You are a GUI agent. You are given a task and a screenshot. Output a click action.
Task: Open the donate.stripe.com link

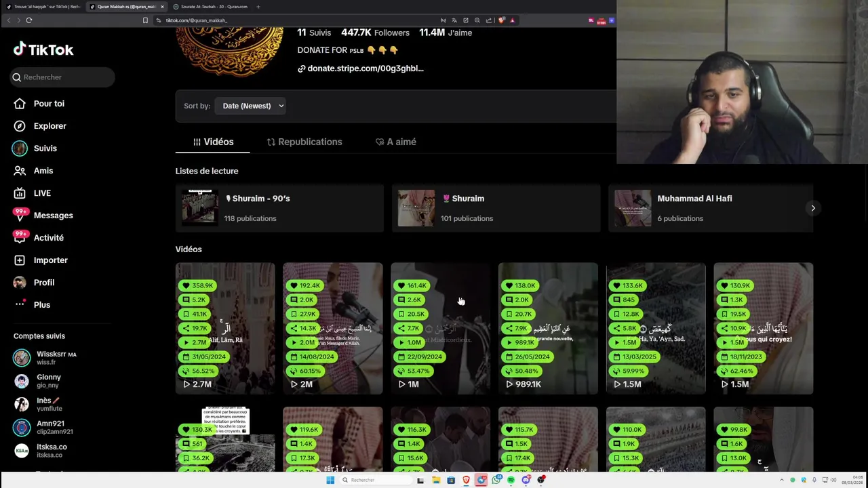point(360,68)
